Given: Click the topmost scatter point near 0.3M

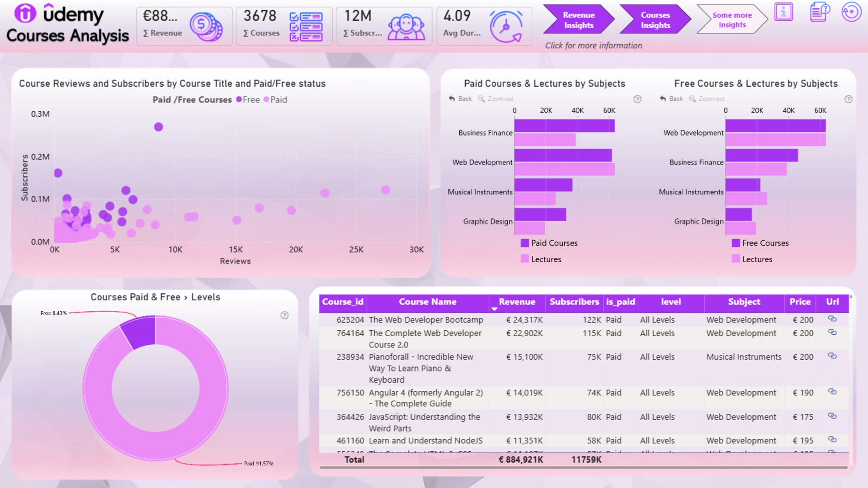Looking at the screenshot, I should click(x=158, y=127).
